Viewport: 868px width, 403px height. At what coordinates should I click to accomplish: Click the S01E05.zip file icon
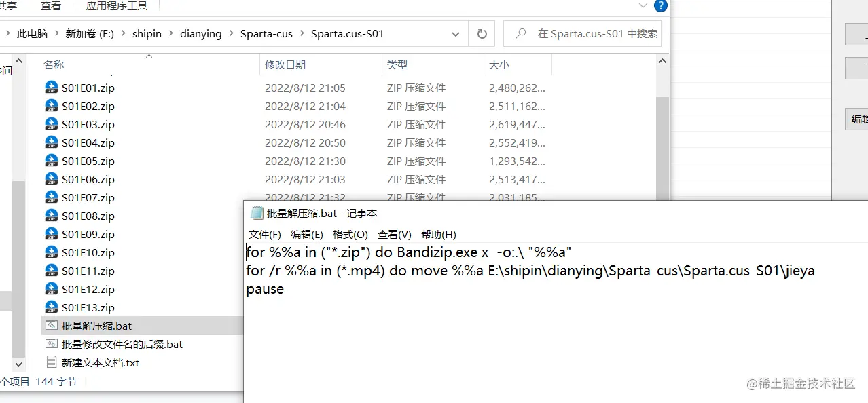click(52, 161)
